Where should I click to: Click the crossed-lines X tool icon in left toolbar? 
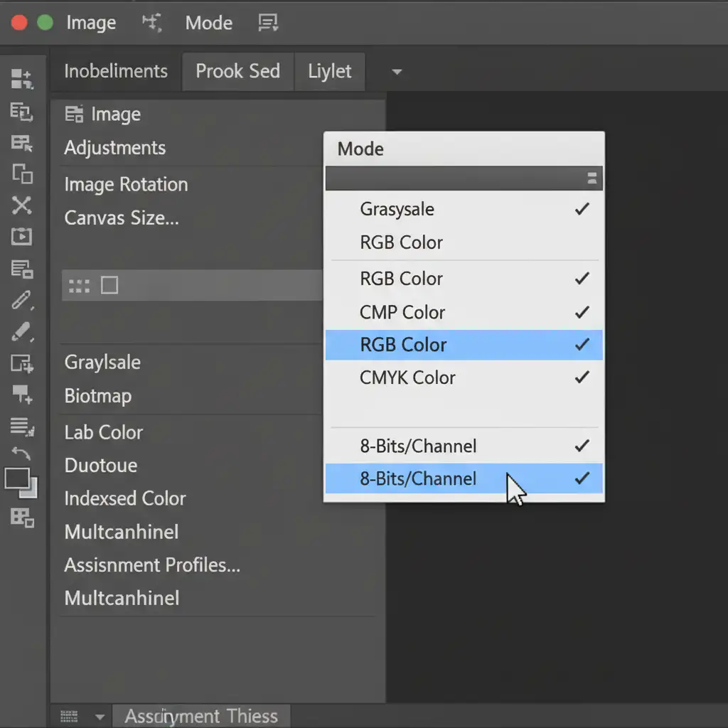(22, 205)
